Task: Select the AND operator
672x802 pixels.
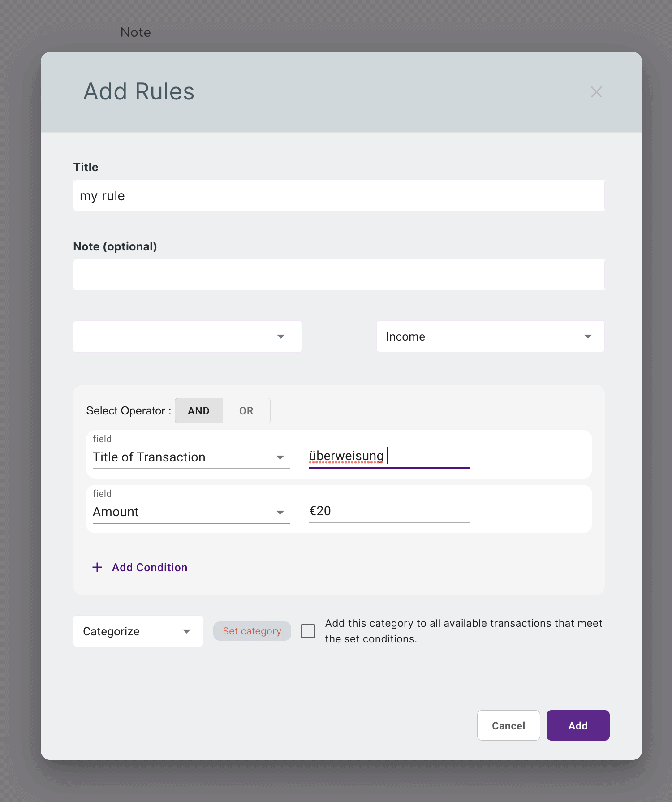Action: [x=198, y=411]
